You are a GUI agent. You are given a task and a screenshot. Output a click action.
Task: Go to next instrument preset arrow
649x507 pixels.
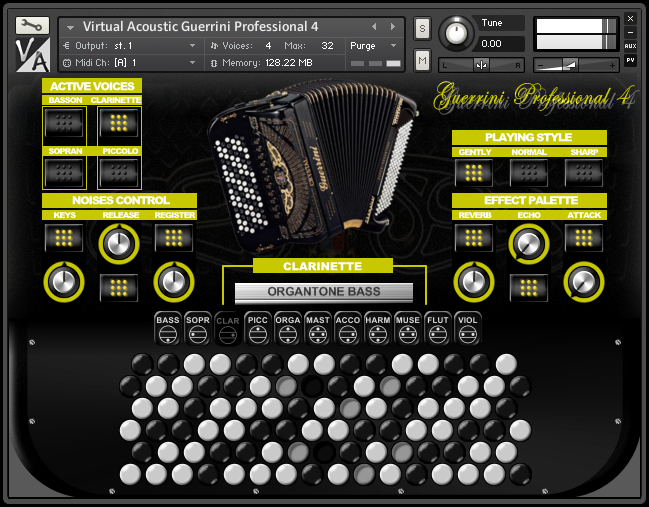(393, 27)
